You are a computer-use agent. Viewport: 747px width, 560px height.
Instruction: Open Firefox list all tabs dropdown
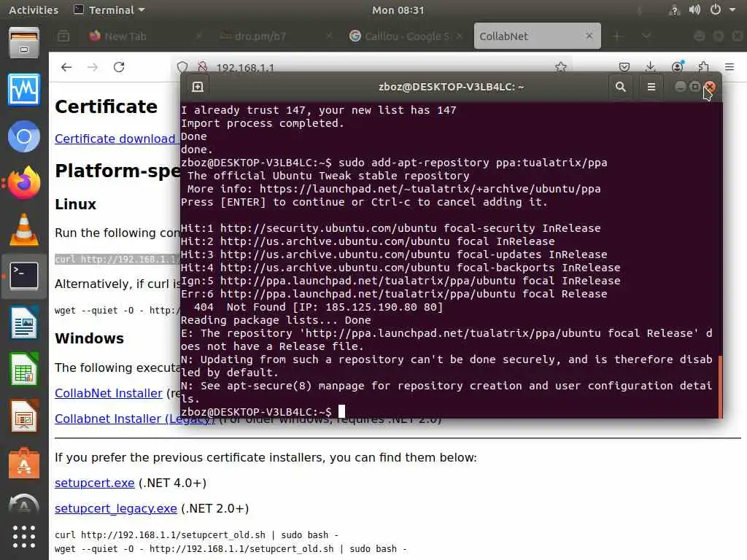(x=646, y=36)
